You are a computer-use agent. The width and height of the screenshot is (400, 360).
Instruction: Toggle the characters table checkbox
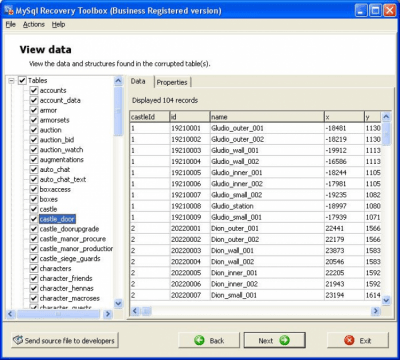pyautogui.click(x=34, y=268)
